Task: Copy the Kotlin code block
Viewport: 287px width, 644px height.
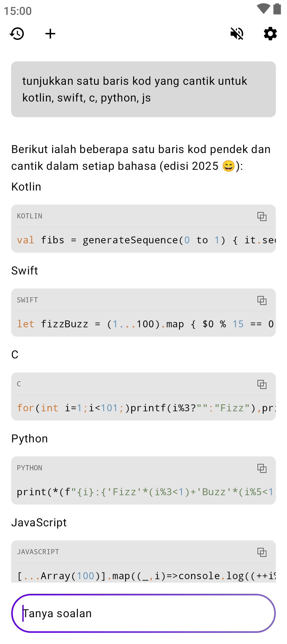Action: coord(262,216)
